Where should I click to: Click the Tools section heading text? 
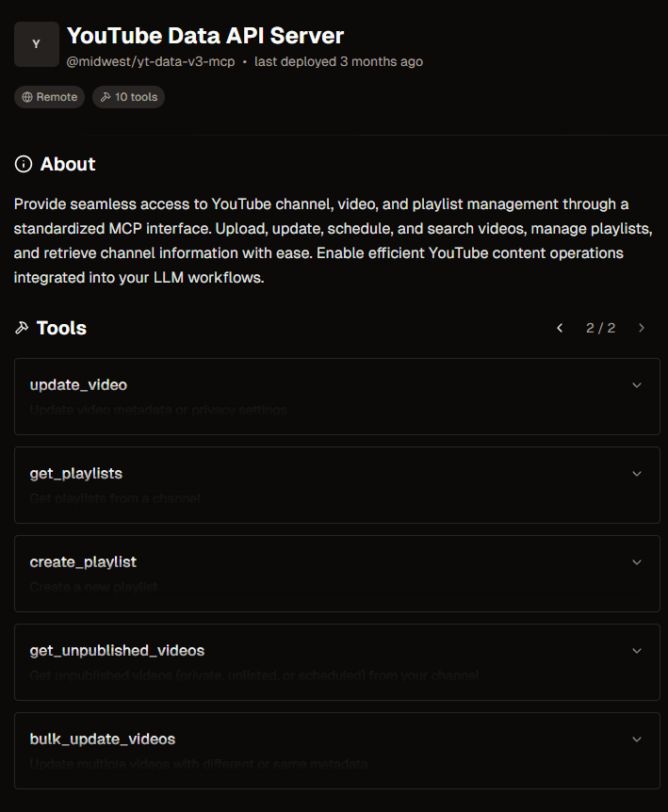tap(61, 328)
